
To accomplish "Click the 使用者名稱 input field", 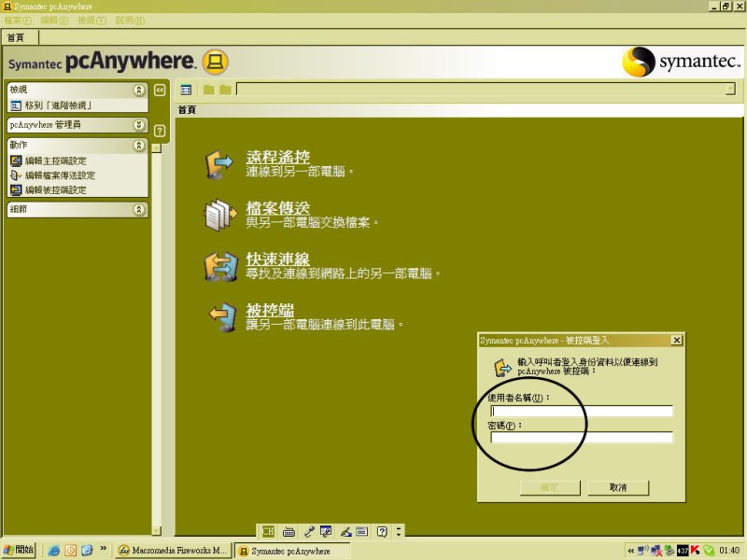I will coord(582,411).
